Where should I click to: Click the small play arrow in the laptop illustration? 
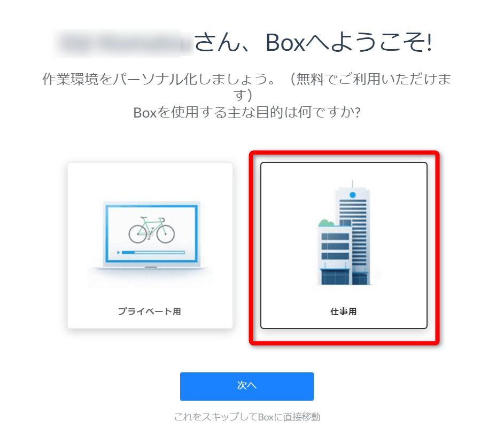[119, 253]
